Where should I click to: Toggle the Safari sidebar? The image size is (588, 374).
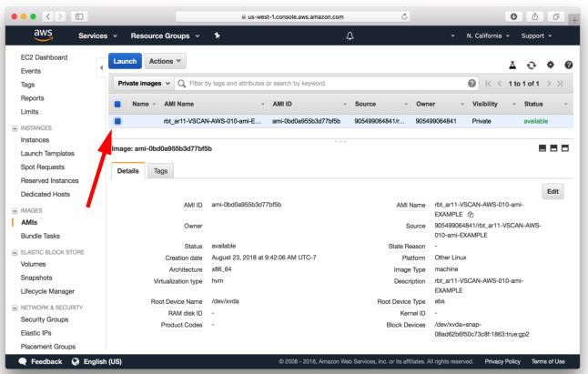coord(79,16)
